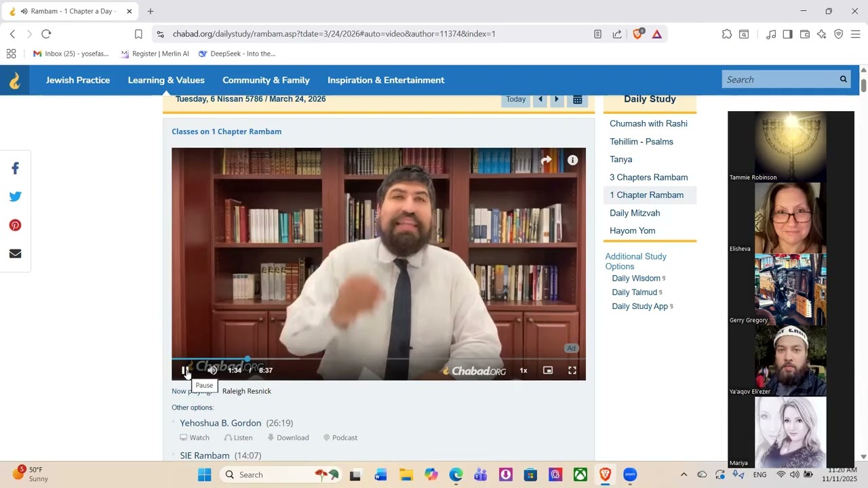Open Daily Wisdom option
This screenshot has width=868, height=488.
[636, 279]
